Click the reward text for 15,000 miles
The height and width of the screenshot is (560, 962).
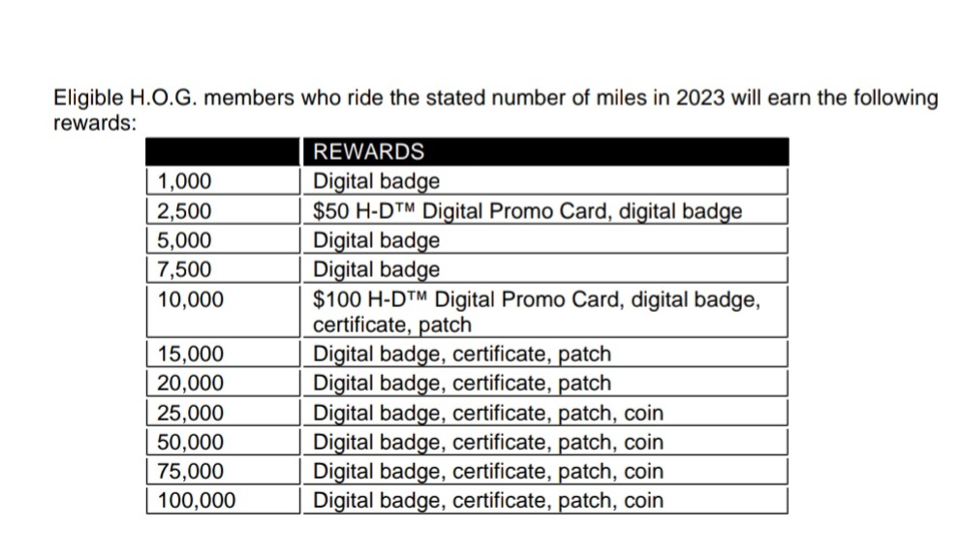click(462, 354)
